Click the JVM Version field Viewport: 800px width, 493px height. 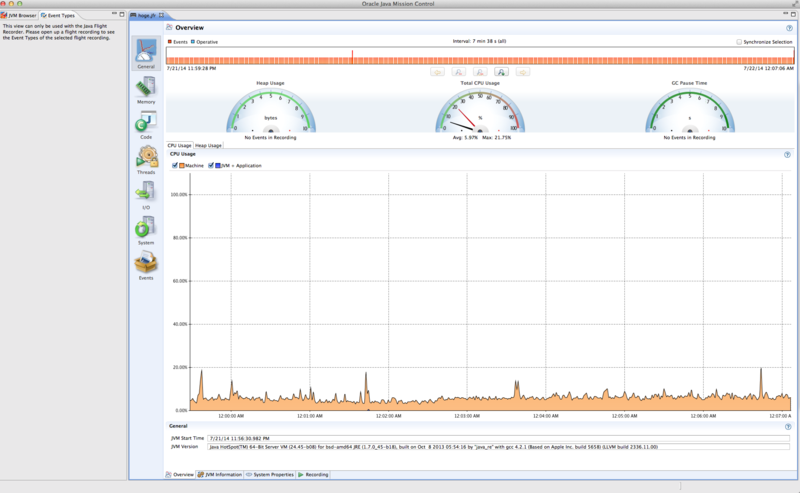pos(498,447)
